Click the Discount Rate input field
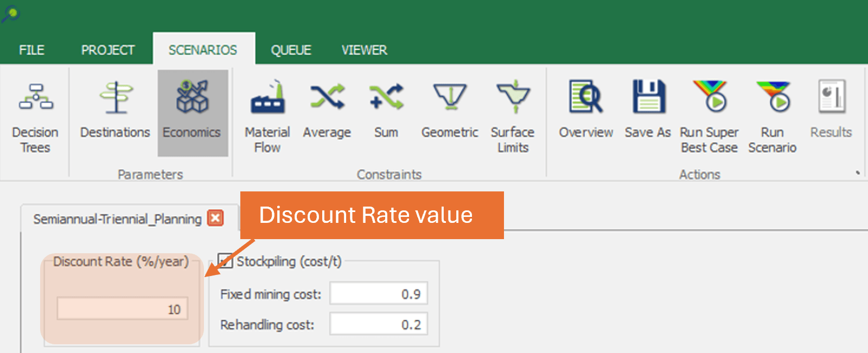Image resolution: width=868 pixels, height=353 pixels. coord(123,309)
